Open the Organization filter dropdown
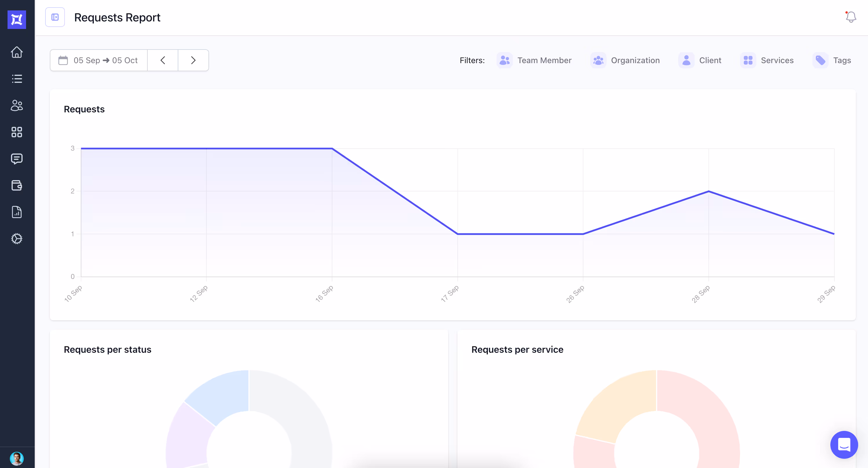The width and height of the screenshot is (868, 468). [x=625, y=60]
